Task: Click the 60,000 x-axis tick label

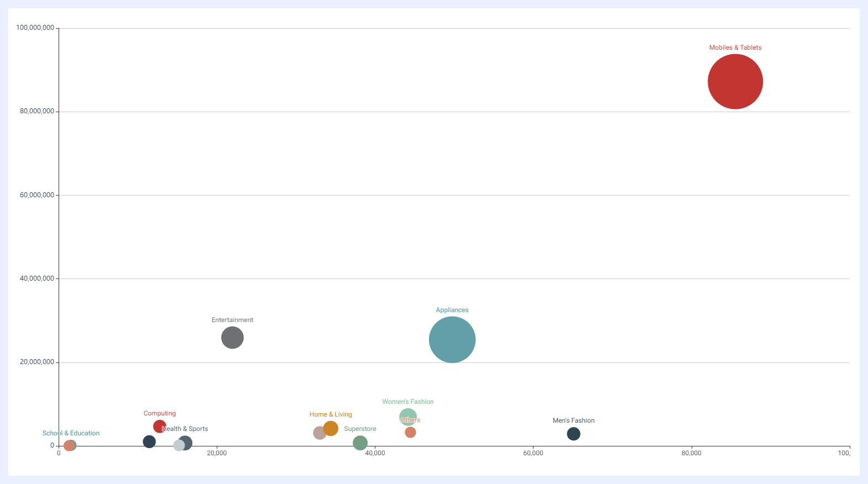Action: pyautogui.click(x=533, y=453)
